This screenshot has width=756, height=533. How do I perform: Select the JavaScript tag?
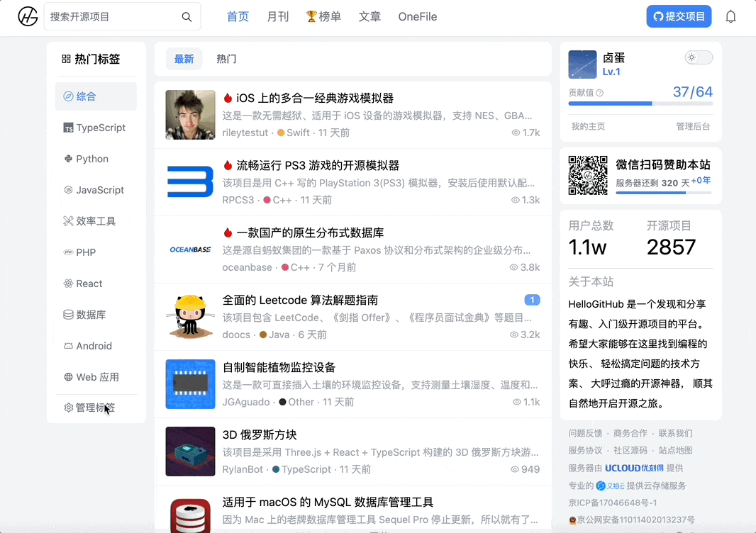[96, 190]
